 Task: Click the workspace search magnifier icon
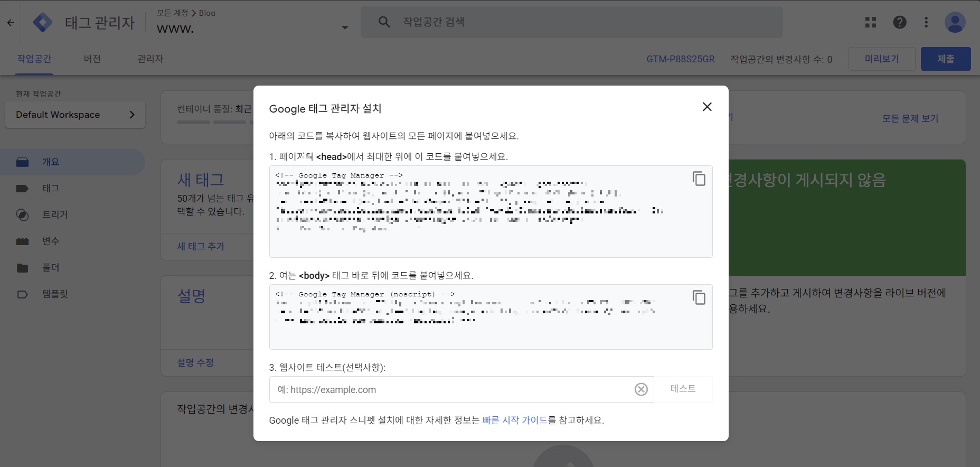(384, 22)
